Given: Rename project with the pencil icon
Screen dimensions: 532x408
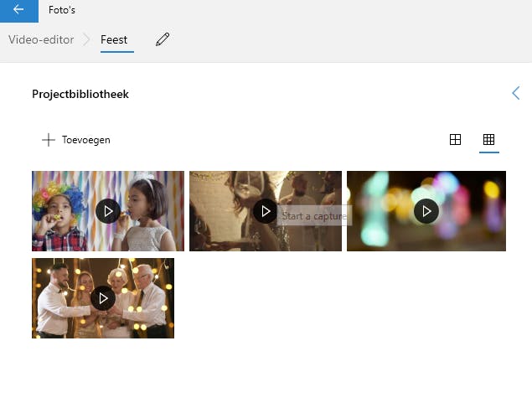Looking at the screenshot, I should tap(163, 39).
